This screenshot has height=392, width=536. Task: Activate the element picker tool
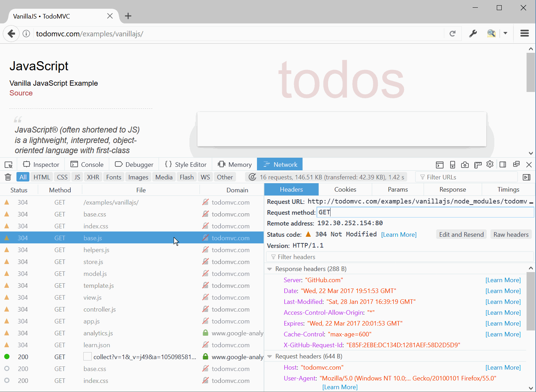[9, 165]
